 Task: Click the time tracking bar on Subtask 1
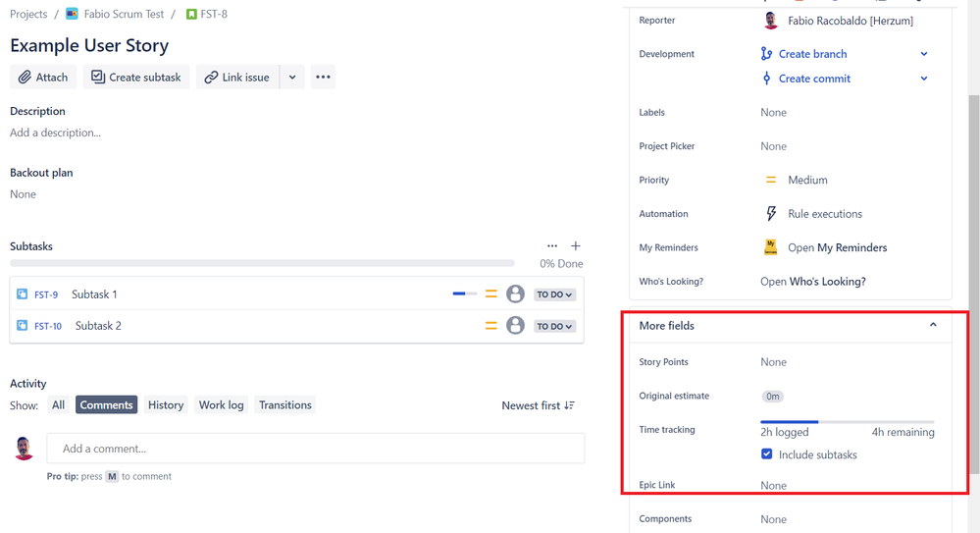[464, 293]
